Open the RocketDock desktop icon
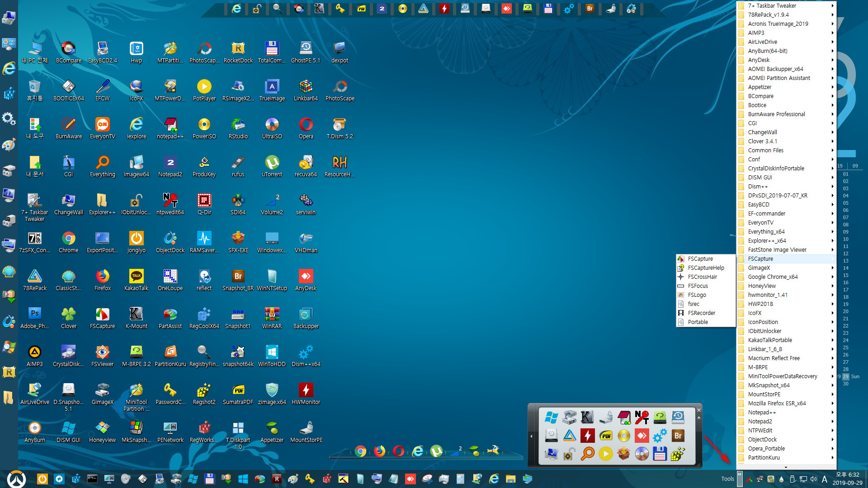 tap(238, 52)
